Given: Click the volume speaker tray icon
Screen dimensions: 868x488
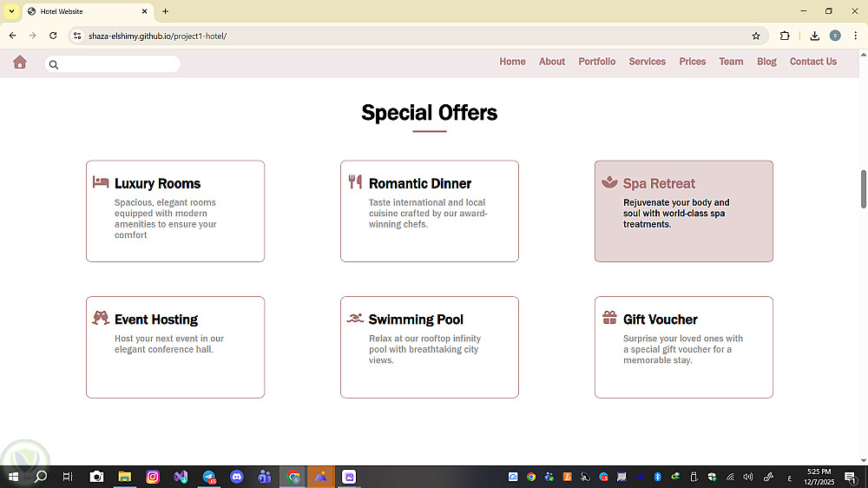Looking at the screenshot, I should coord(748,477).
